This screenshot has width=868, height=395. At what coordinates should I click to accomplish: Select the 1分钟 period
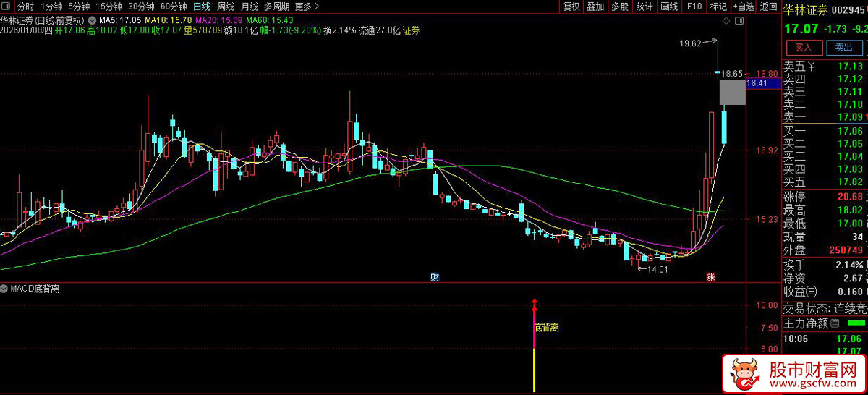52,7
